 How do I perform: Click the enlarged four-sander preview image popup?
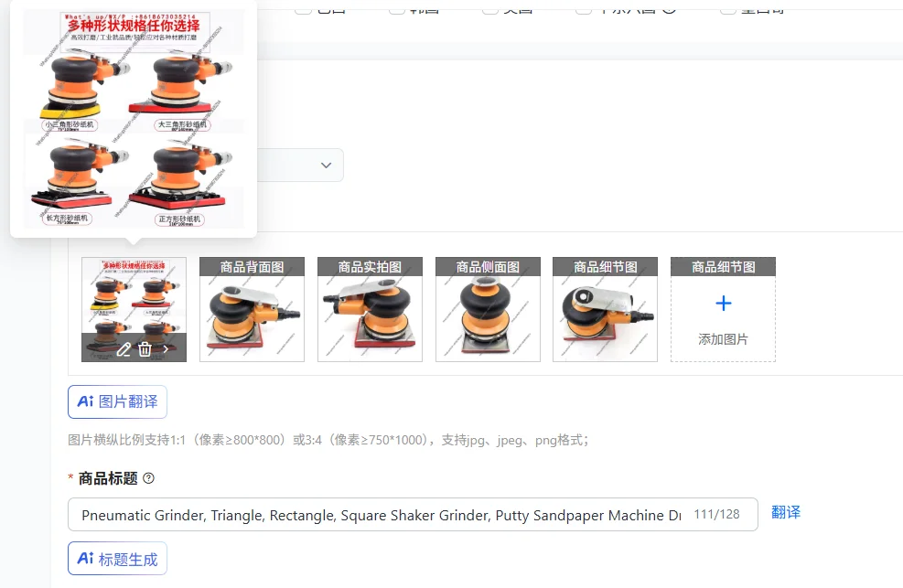click(x=134, y=119)
